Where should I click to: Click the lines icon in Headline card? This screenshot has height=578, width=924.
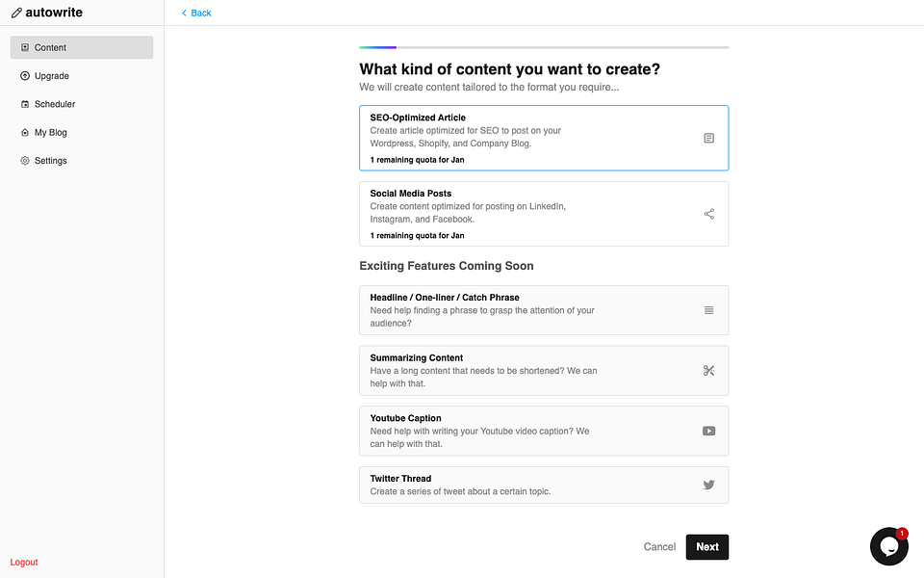click(x=708, y=310)
